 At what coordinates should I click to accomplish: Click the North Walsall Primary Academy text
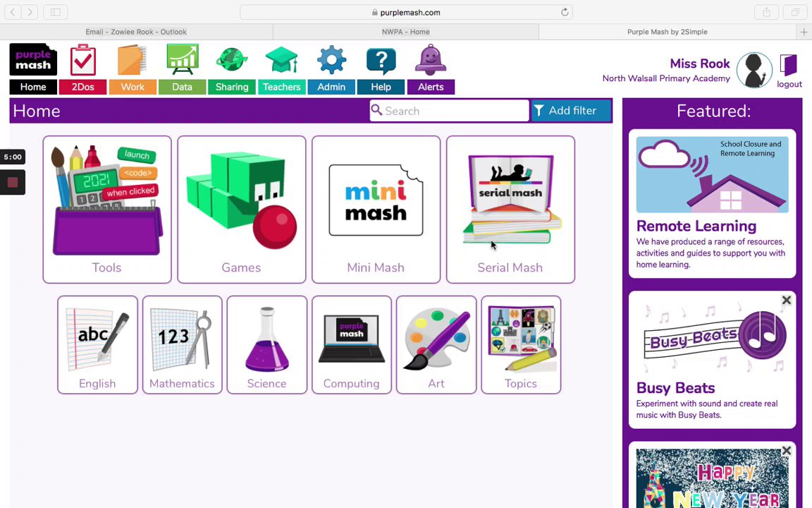(666, 78)
